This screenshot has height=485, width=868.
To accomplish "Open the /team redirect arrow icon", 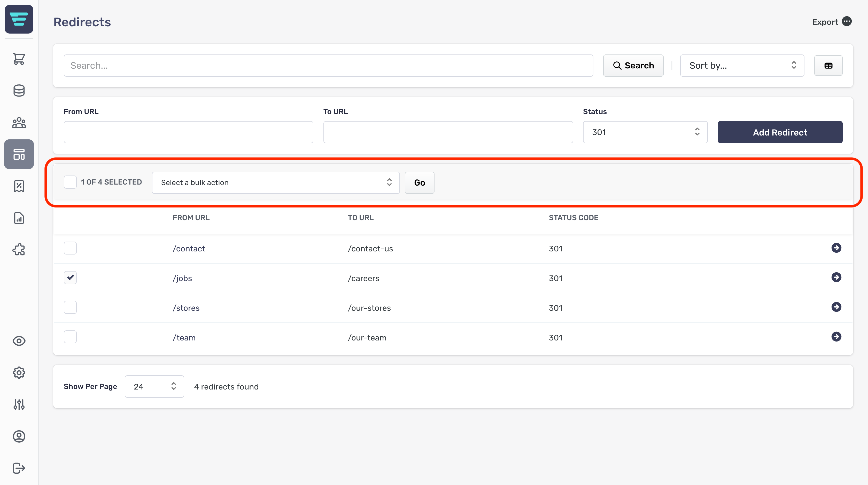I will point(836,337).
